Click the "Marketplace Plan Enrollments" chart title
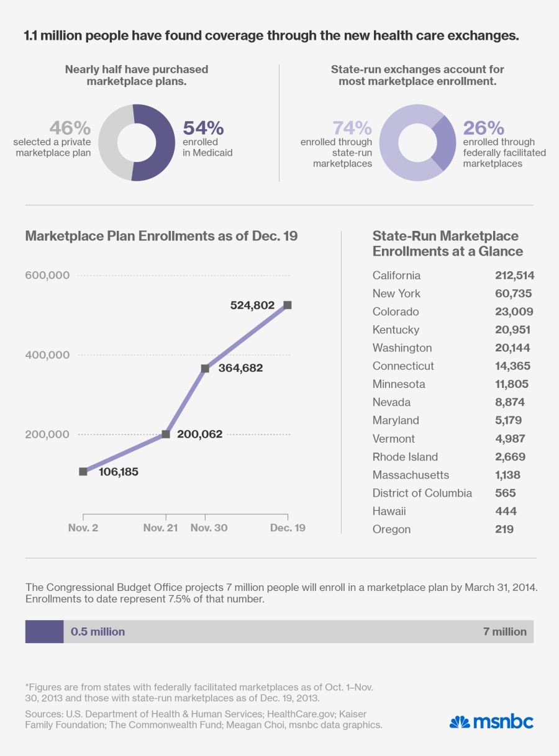This screenshot has width=559, height=756. tap(161, 236)
